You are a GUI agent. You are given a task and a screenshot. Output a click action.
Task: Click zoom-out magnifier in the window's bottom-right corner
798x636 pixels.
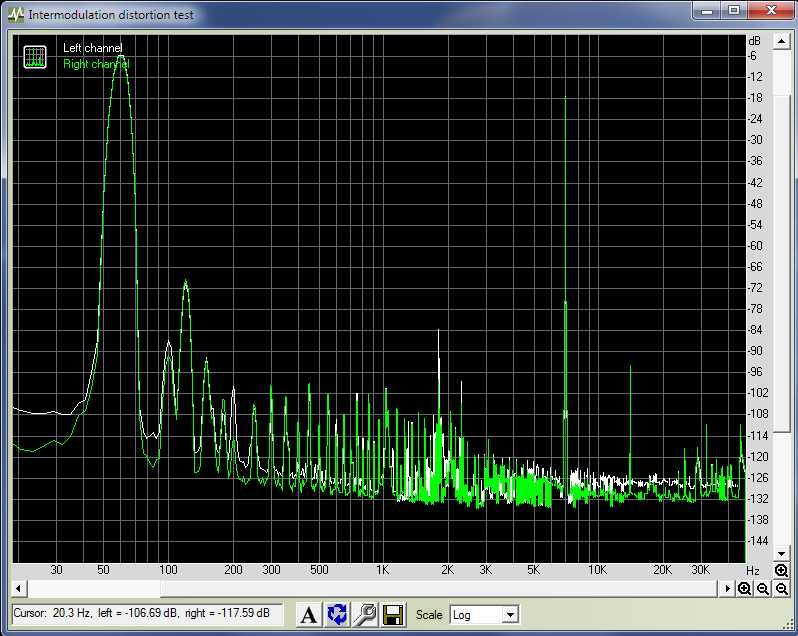(781, 589)
